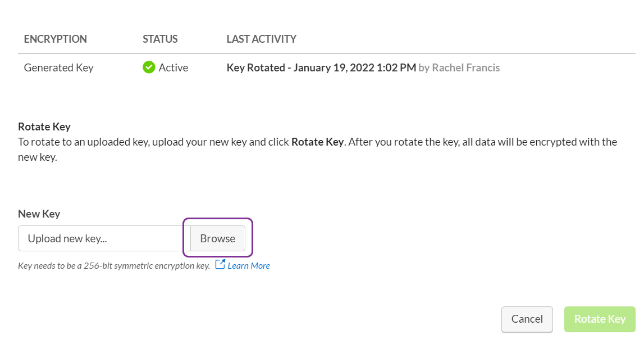Click the Rotate Key section heading
The height and width of the screenshot is (339, 644).
point(44,126)
